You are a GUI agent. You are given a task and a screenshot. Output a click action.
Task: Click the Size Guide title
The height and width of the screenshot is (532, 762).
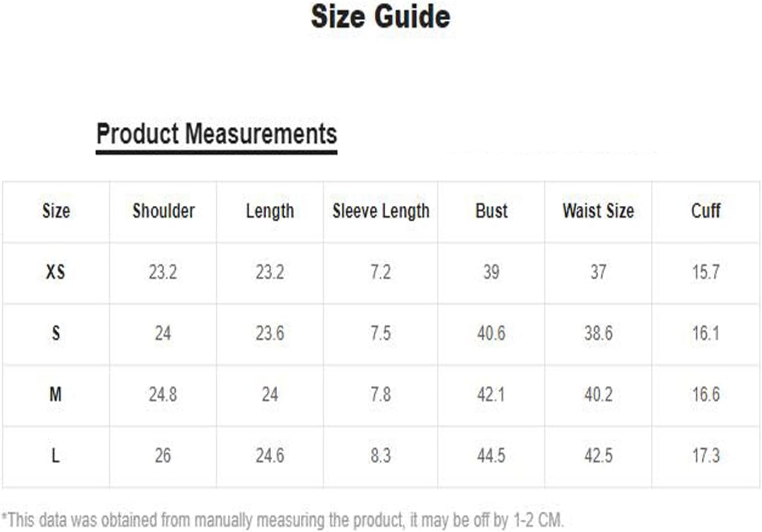coord(380,16)
